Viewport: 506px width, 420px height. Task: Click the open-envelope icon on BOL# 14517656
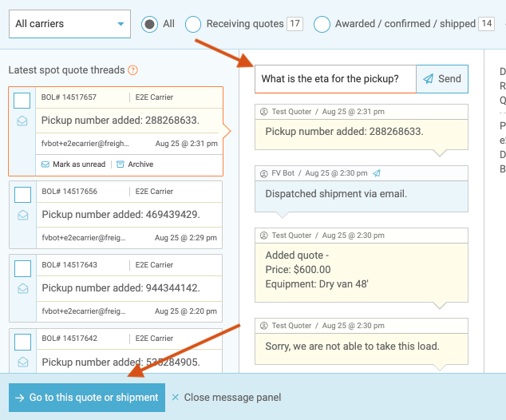pos(22,215)
